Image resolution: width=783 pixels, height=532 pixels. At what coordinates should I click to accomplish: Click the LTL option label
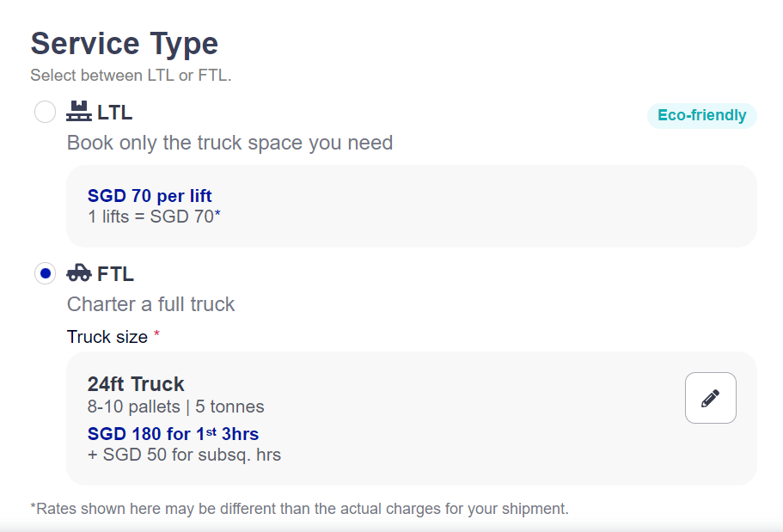(x=115, y=113)
